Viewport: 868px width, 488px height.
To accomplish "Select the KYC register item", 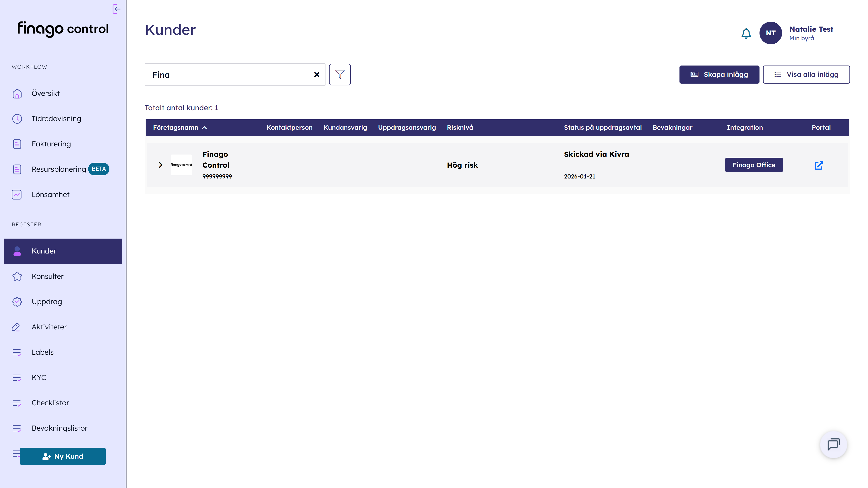I will coord(39,378).
